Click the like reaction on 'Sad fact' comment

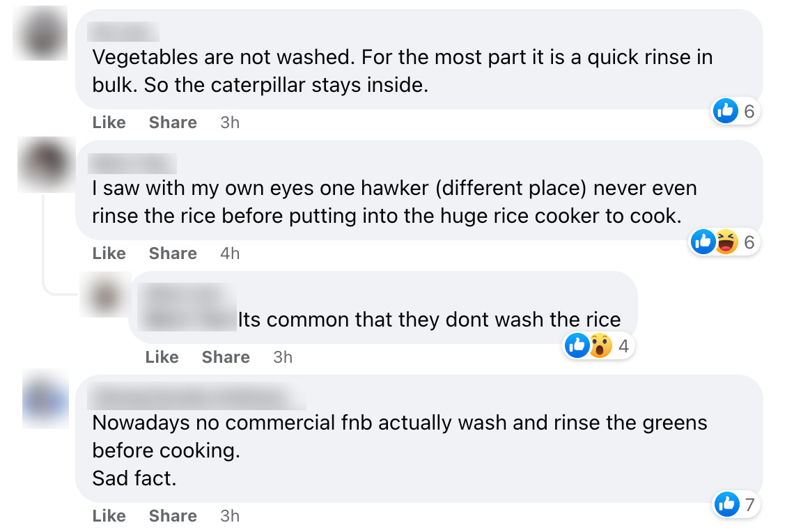[x=726, y=504]
